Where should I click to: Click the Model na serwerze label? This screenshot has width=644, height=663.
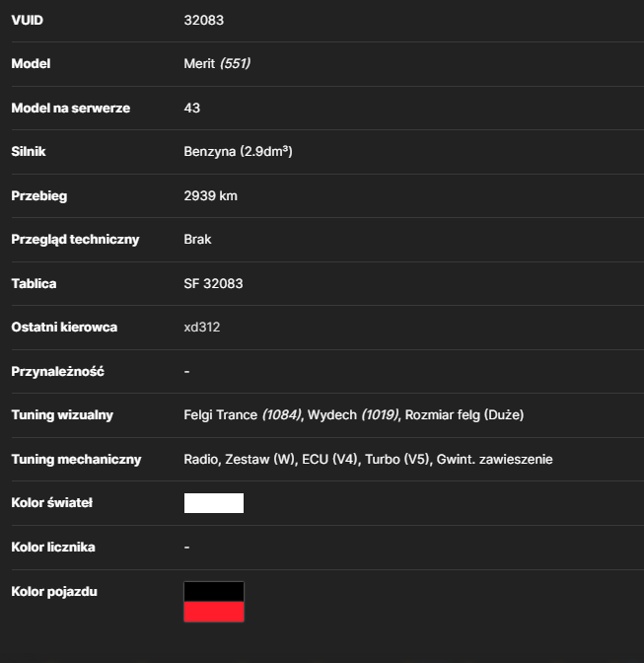click(71, 108)
